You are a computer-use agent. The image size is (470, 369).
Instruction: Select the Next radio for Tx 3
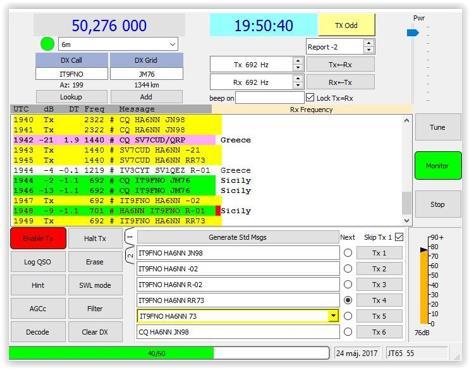tap(348, 284)
